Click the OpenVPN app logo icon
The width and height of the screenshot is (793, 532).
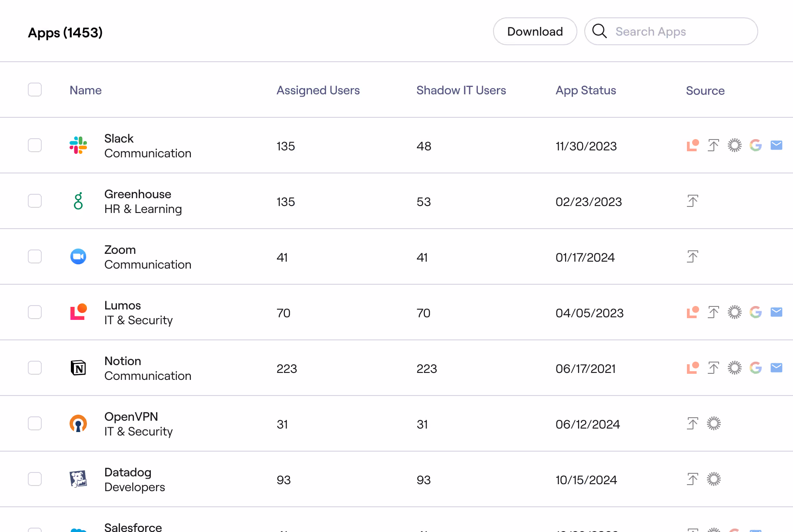click(78, 423)
